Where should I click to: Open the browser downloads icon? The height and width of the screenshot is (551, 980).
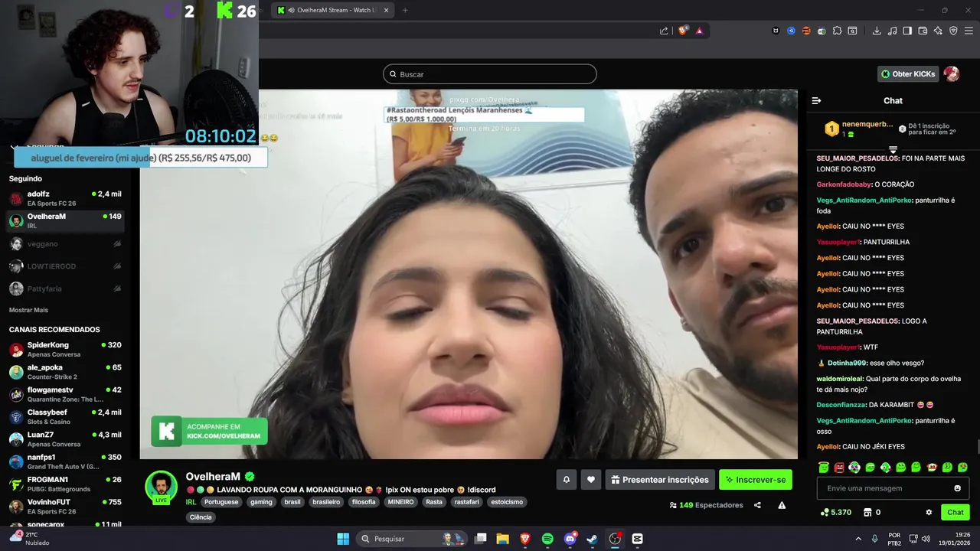point(877,31)
